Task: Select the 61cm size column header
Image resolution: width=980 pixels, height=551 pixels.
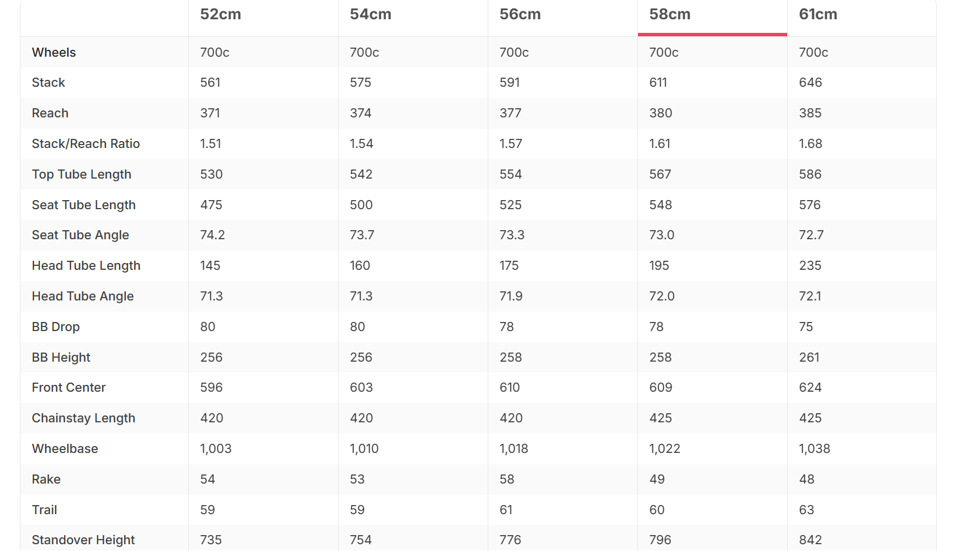Action: point(818,14)
